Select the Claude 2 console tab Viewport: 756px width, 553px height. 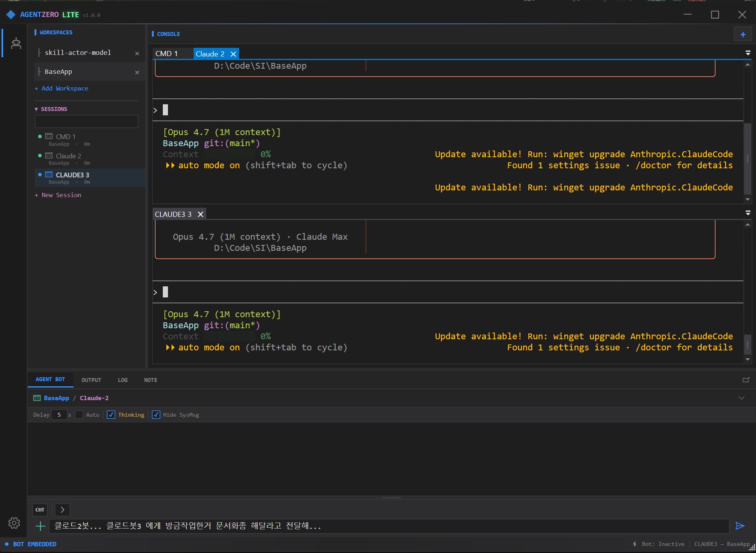210,53
